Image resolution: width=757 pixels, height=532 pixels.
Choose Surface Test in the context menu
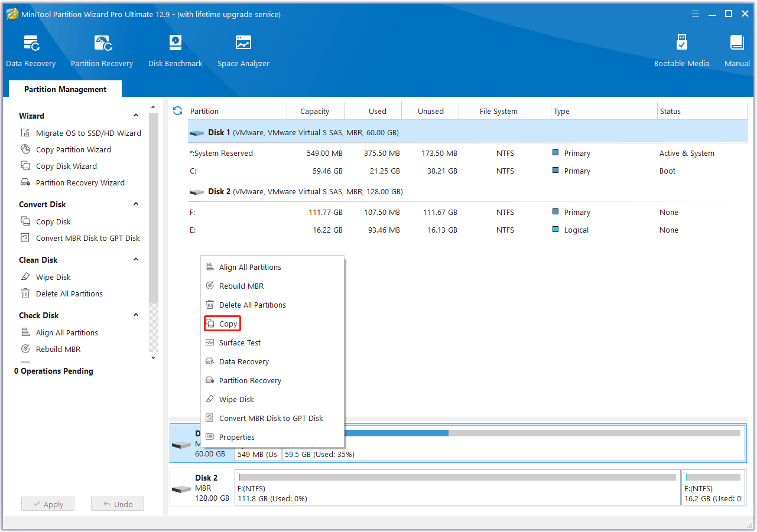click(239, 342)
